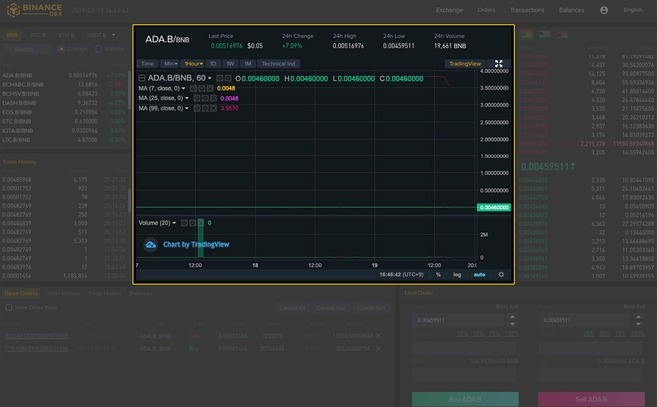Click the pair search field
This screenshot has height=407, width=657.
click(27, 49)
